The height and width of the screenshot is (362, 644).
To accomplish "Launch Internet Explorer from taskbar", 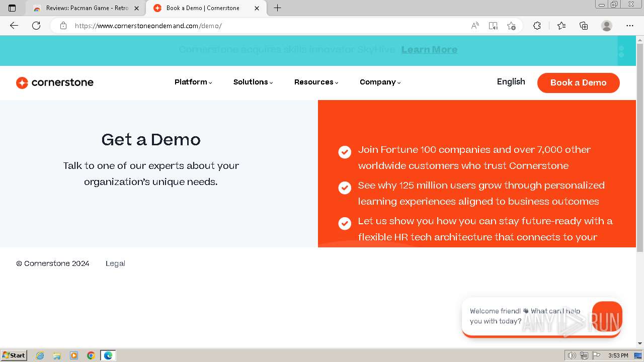I will (40, 355).
